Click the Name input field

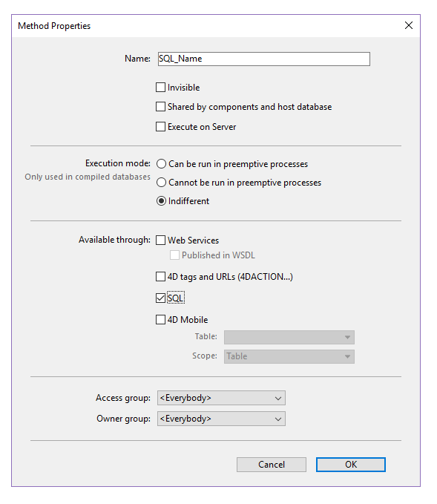(264, 59)
